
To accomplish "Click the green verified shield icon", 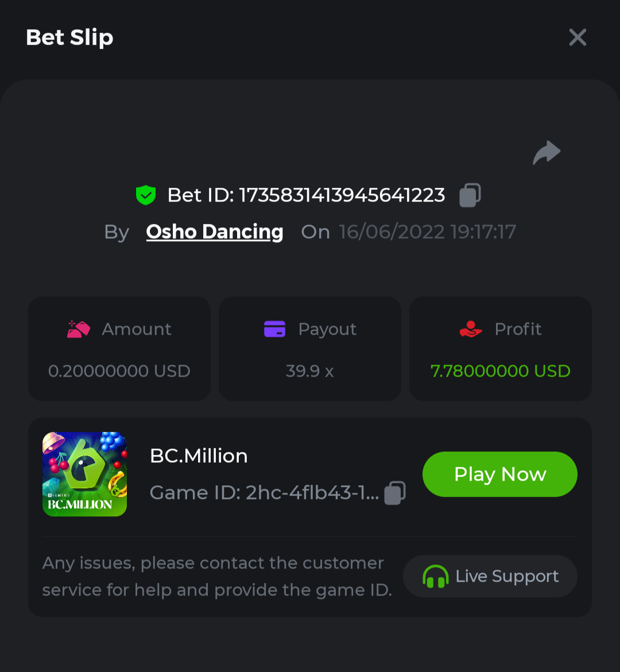I will 146,195.
